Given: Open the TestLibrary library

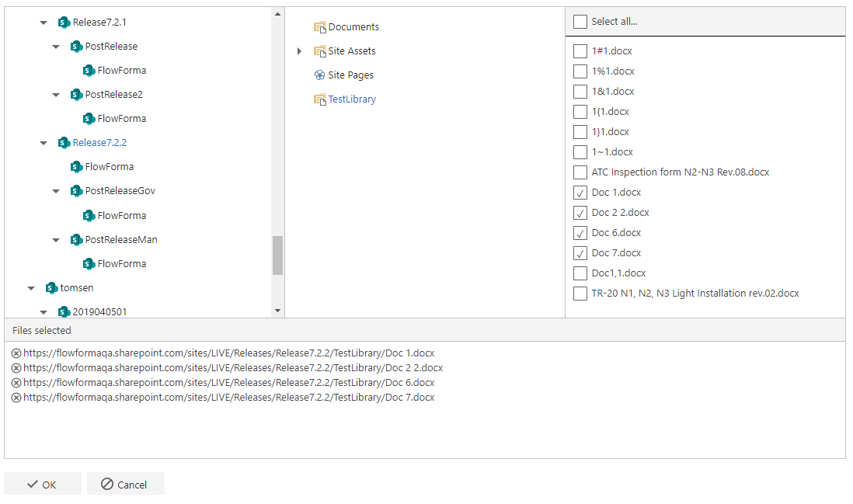Looking at the screenshot, I should (352, 99).
